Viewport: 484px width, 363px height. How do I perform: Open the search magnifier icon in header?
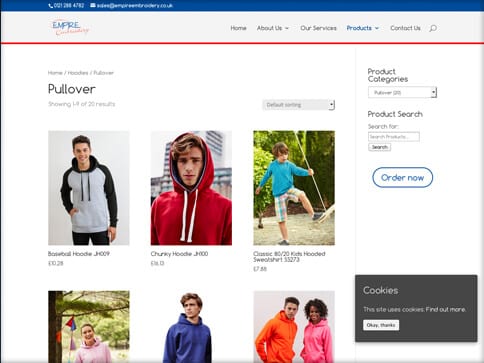(433, 28)
